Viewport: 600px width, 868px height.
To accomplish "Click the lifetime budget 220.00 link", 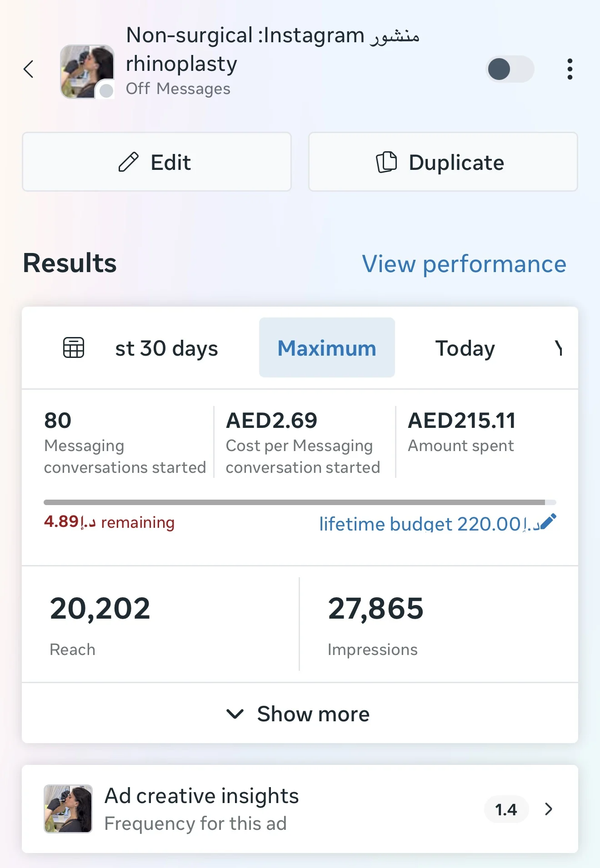I will pyautogui.click(x=430, y=524).
